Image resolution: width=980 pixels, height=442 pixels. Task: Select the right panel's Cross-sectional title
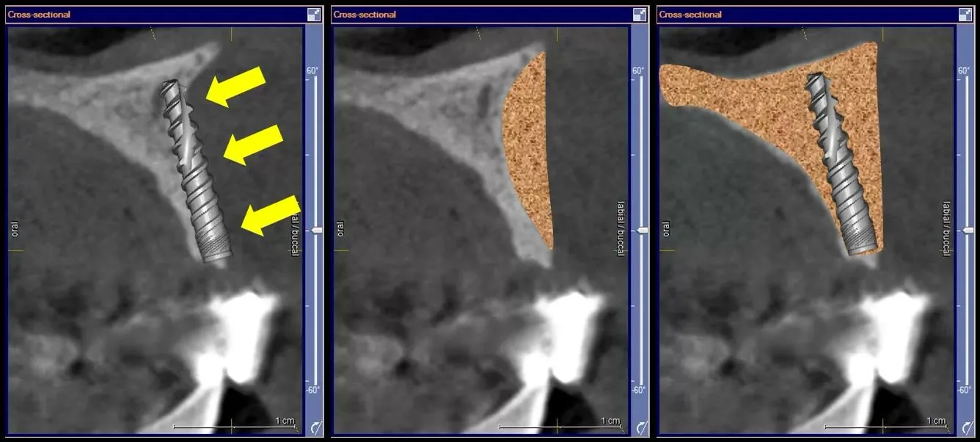point(690,14)
